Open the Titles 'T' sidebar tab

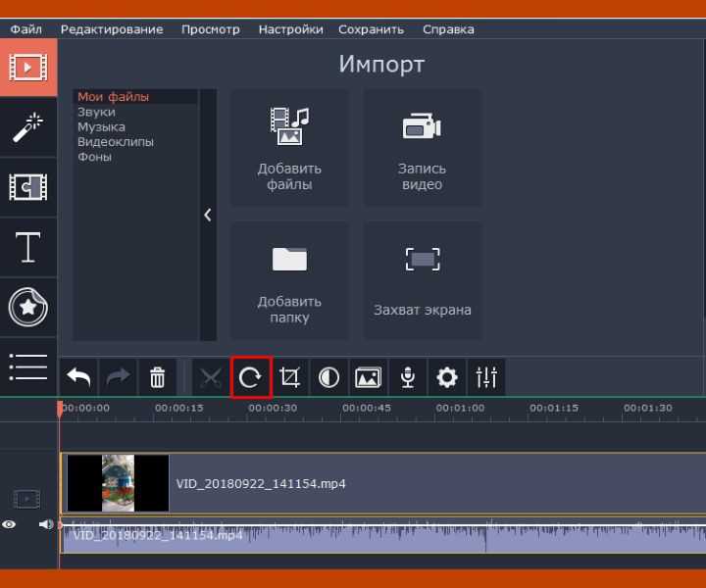(28, 248)
